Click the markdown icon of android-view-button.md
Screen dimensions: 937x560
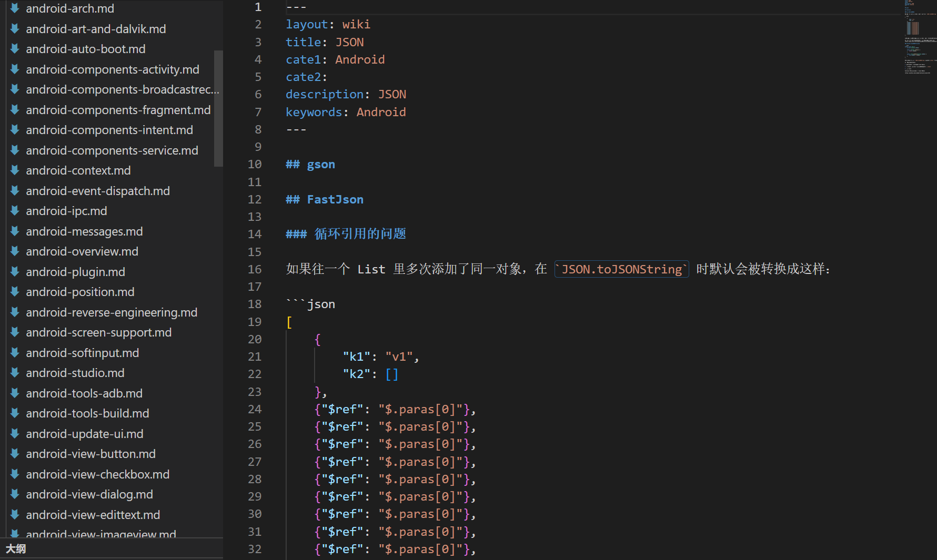click(x=15, y=453)
